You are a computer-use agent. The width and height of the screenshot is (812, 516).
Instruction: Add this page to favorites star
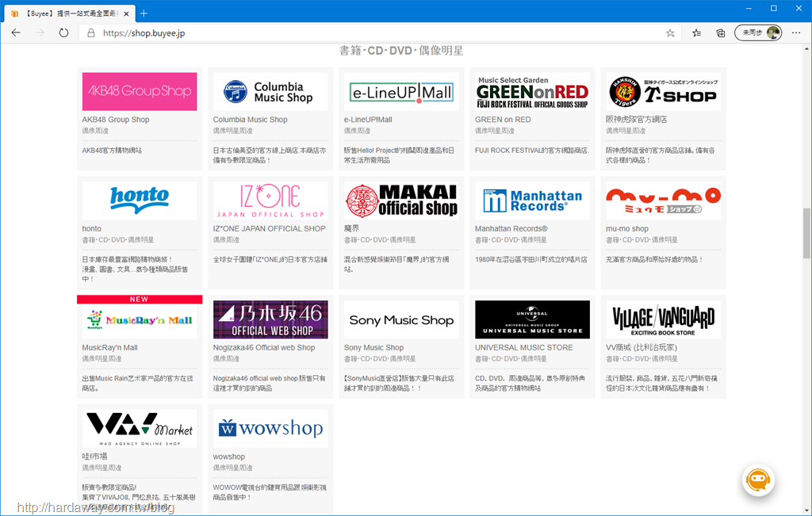pos(670,33)
